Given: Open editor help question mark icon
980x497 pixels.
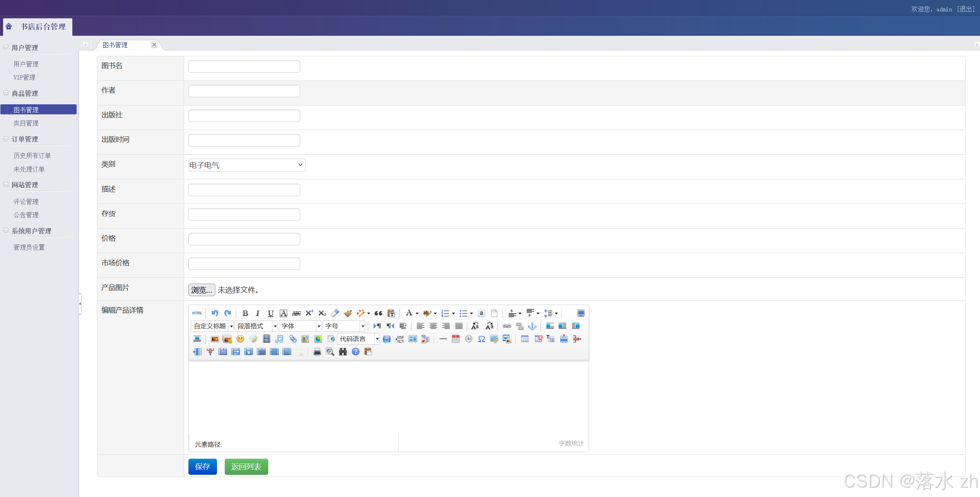Looking at the screenshot, I should point(355,352).
